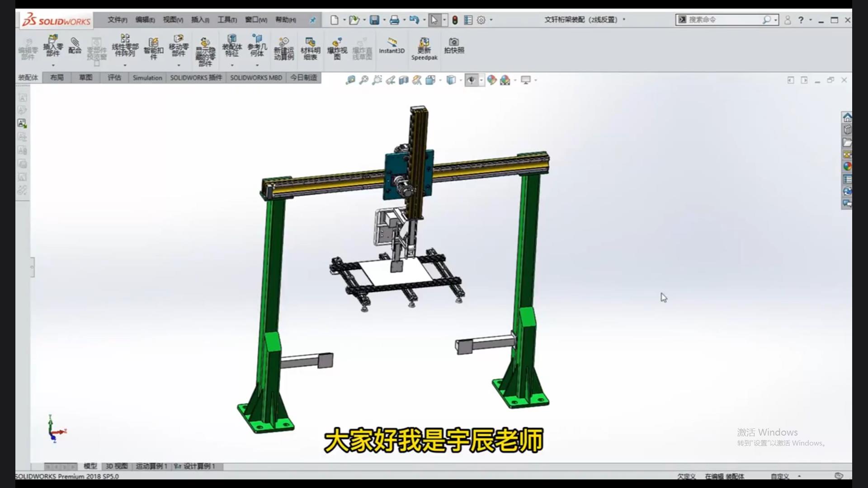This screenshot has height=488, width=868.
Task: Click Update Speedpak (更新Speedpak) icon
Action: [x=424, y=49]
